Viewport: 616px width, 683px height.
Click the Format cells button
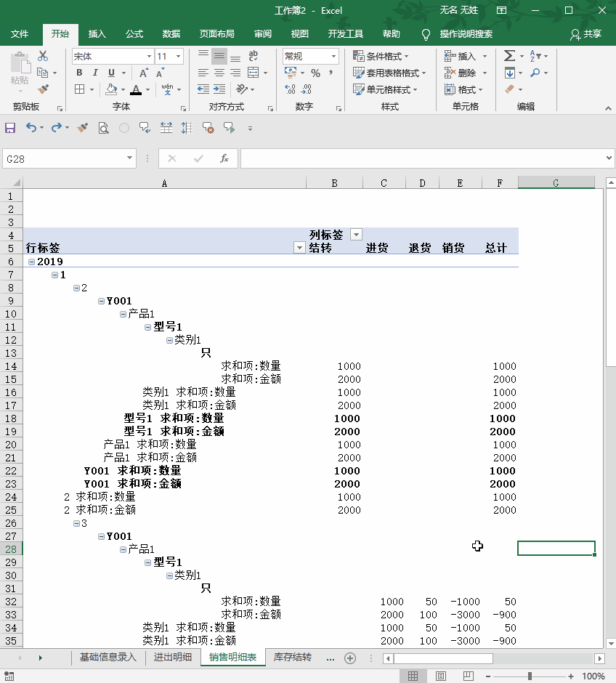pyautogui.click(x=464, y=89)
